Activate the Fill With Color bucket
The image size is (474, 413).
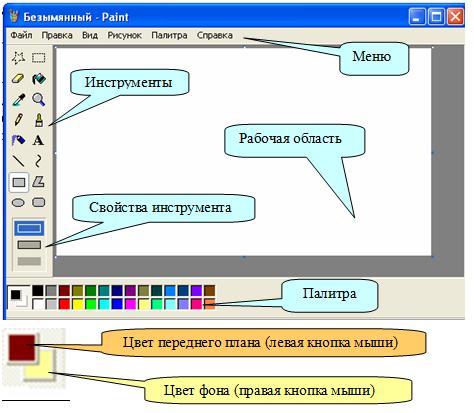coord(39,79)
